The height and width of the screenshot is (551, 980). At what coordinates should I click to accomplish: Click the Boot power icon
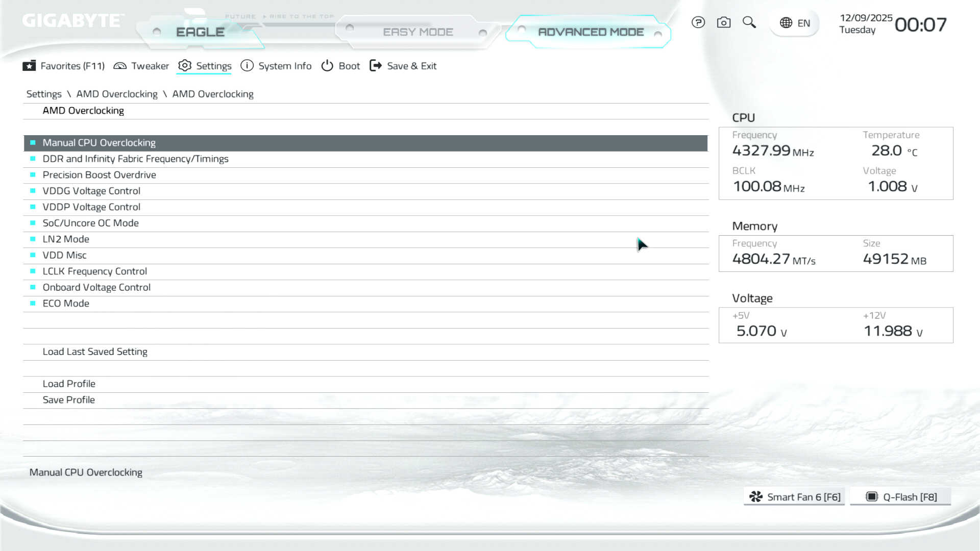(327, 66)
